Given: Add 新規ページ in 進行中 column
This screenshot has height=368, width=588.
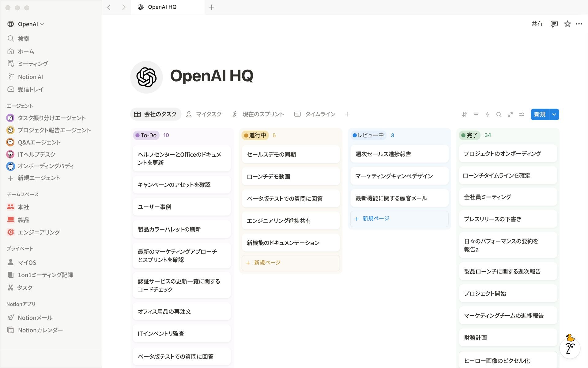Looking at the screenshot, I should pyautogui.click(x=291, y=263).
